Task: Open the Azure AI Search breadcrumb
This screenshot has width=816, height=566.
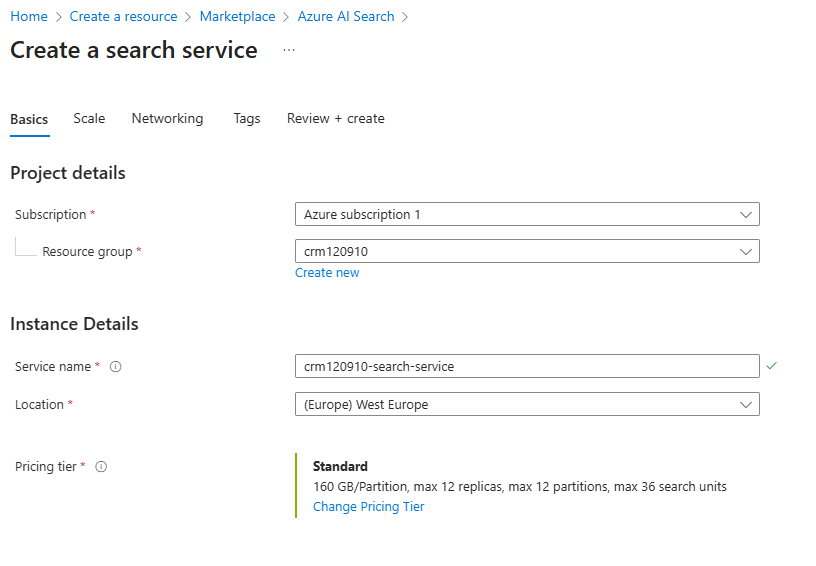Action: [x=346, y=17]
